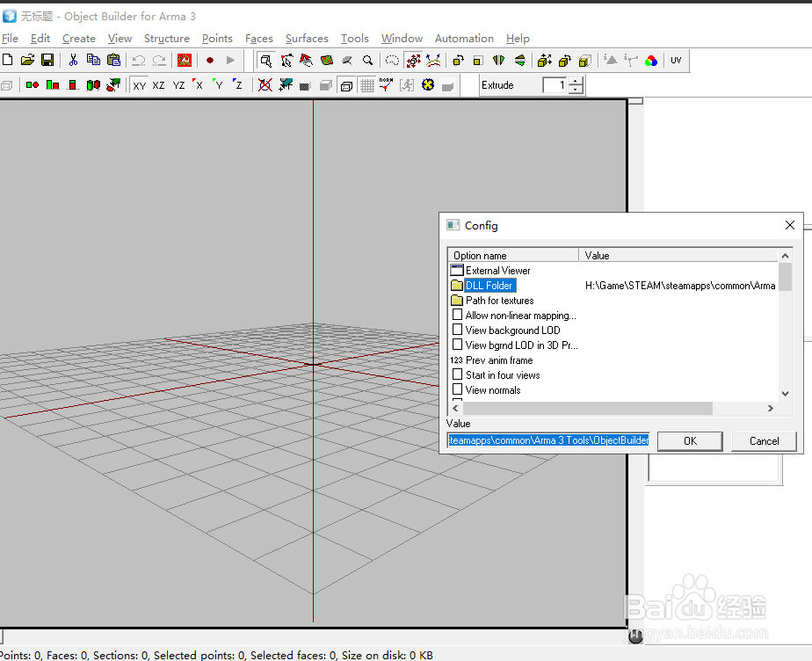The width and height of the screenshot is (812, 661).
Task: Click the Value column header
Action: click(x=678, y=256)
